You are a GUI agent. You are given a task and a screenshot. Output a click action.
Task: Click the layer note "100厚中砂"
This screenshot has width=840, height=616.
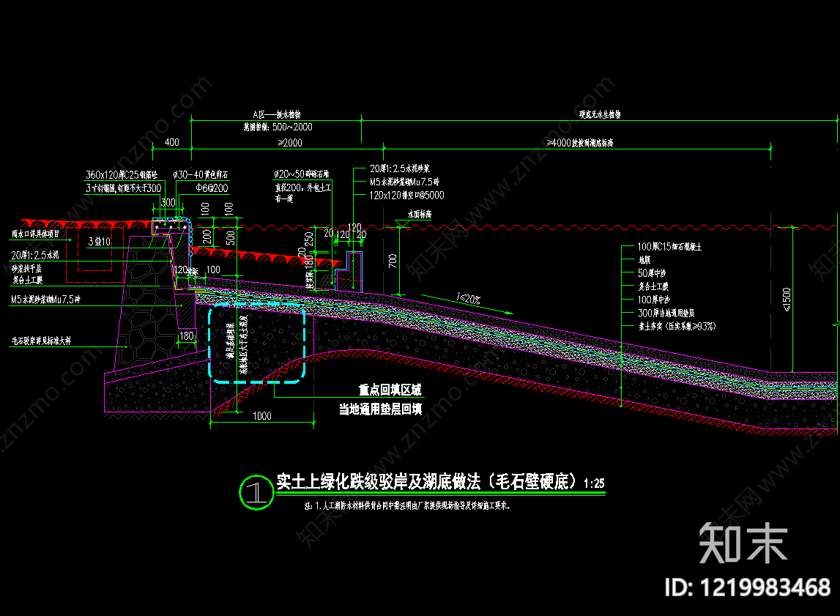pyautogui.click(x=653, y=300)
